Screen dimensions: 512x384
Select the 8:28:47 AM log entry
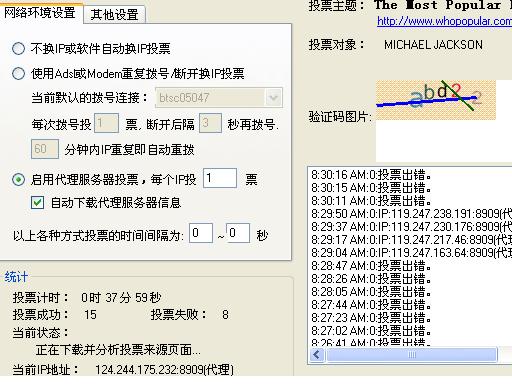(371, 266)
